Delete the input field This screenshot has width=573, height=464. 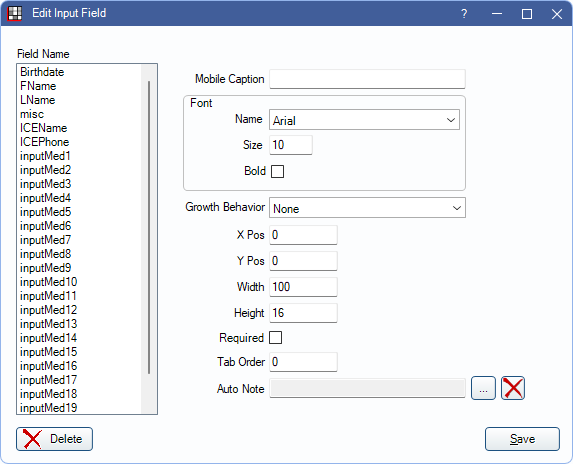[x=54, y=439]
